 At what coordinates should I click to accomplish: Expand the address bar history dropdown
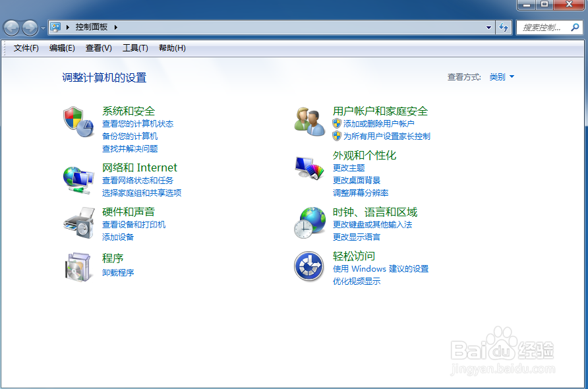click(488, 28)
